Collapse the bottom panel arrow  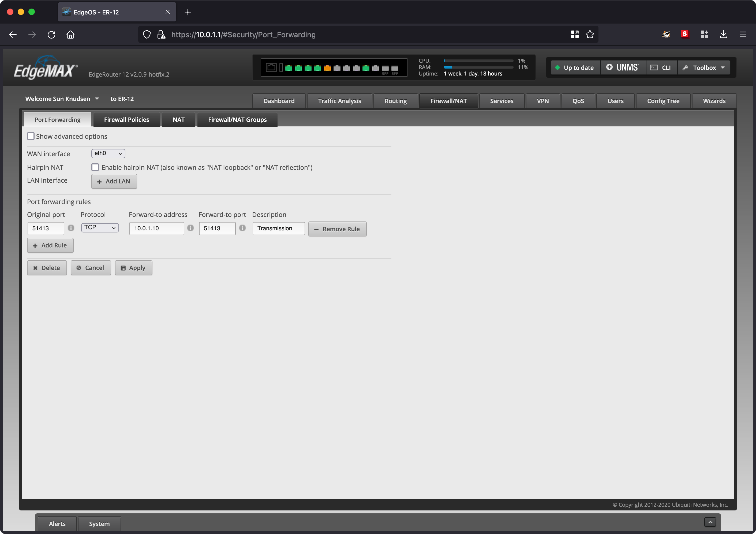click(710, 522)
